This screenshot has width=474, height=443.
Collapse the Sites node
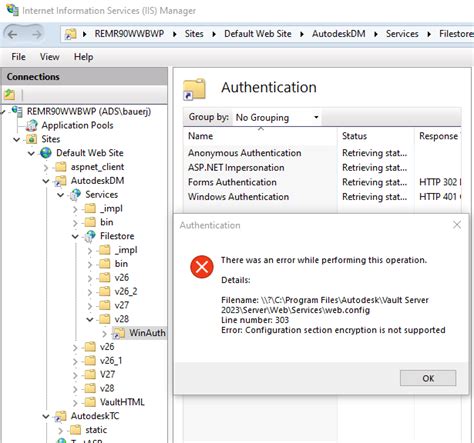[x=17, y=139]
